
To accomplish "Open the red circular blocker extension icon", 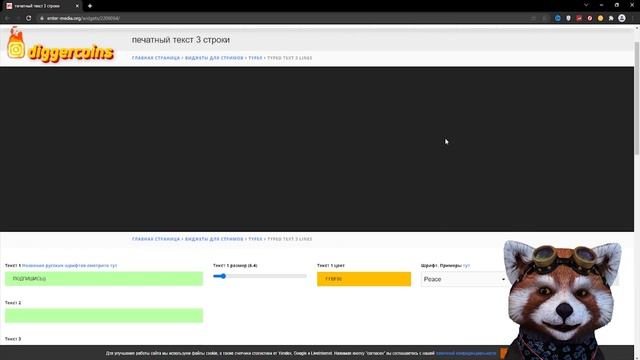I will pyautogui.click(x=589, y=18).
